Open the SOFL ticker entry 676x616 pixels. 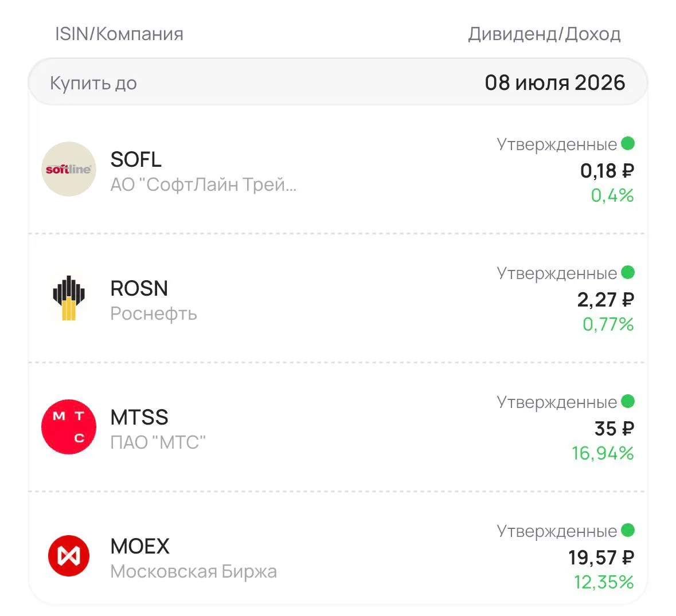pyautogui.click(x=136, y=159)
